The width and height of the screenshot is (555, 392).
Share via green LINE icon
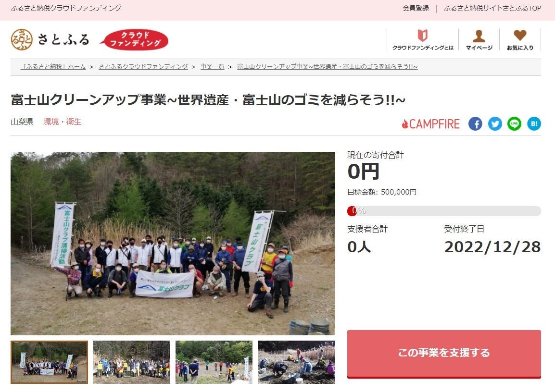point(514,124)
